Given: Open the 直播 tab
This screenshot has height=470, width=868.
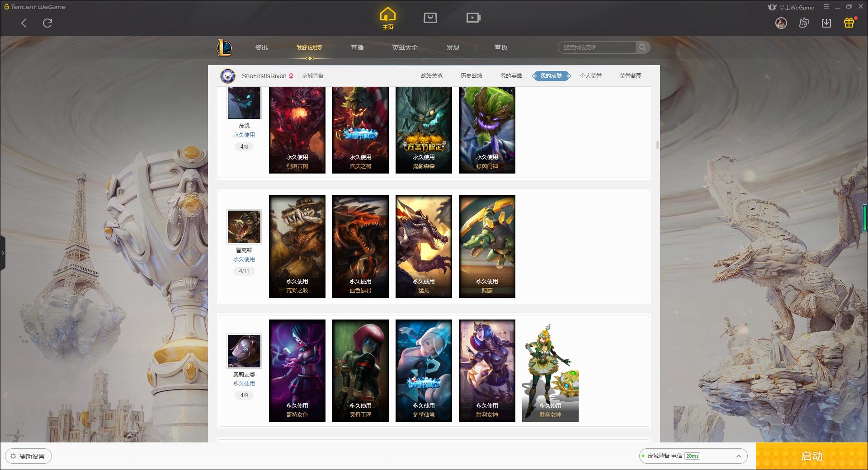Looking at the screenshot, I should (x=357, y=47).
